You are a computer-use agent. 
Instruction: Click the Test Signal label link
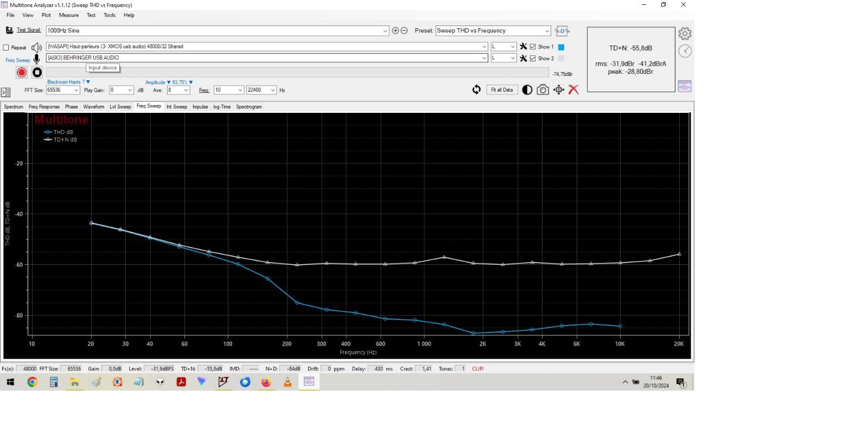29,30
